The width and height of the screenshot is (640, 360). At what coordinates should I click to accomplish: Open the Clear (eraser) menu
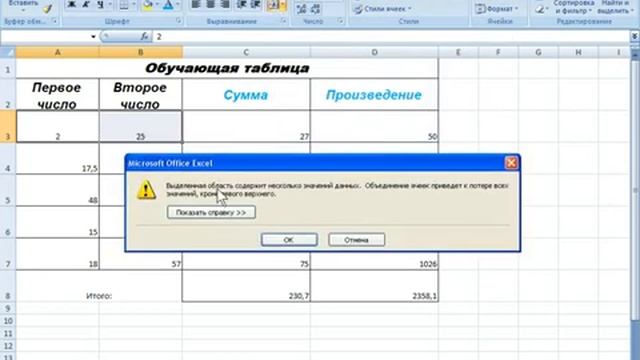[x=541, y=9]
